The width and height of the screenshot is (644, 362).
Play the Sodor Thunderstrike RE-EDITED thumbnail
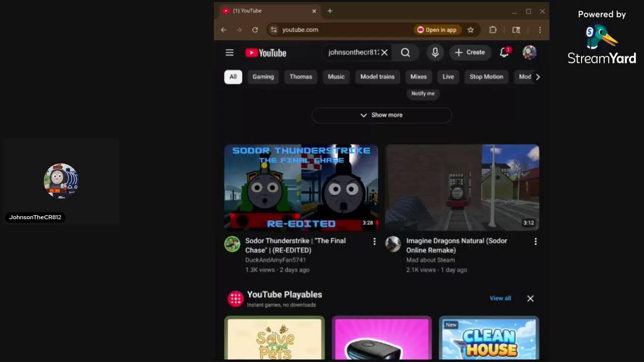(301, 188)
